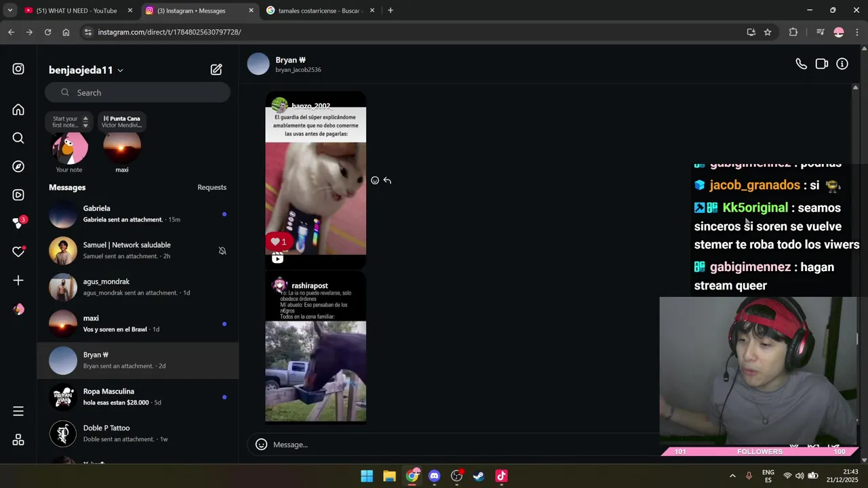Viewport: 868px width, 488px height.
Task: Open a new browser tab
Action: tap(390, 10)
